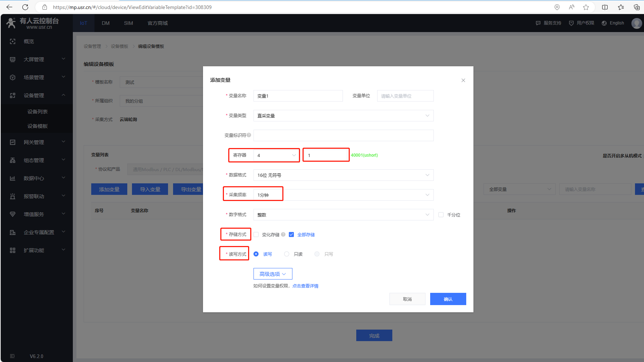Open the 点击查看详情 link
This screenshot has width=644, height=362.
(305, 286)
